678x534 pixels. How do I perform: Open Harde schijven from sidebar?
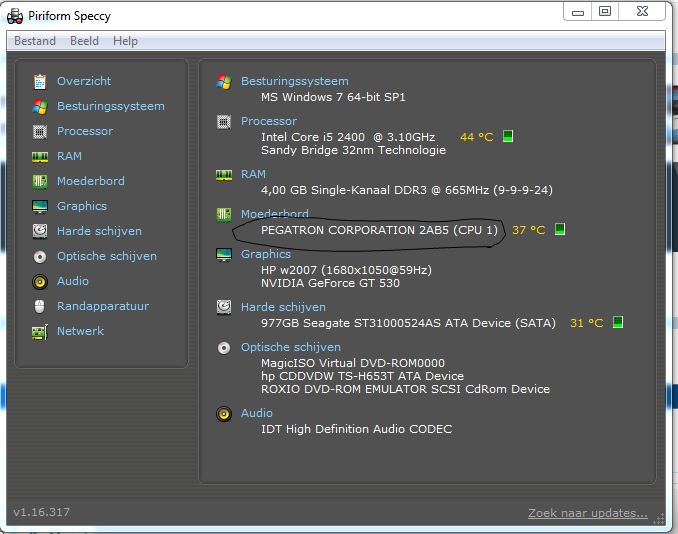99,231
